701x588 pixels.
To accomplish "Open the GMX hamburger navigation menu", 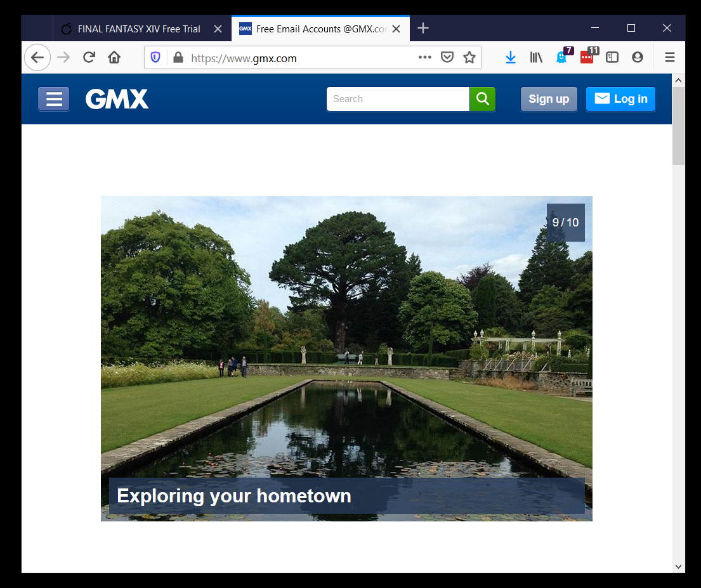I will [x=54, y=99].
